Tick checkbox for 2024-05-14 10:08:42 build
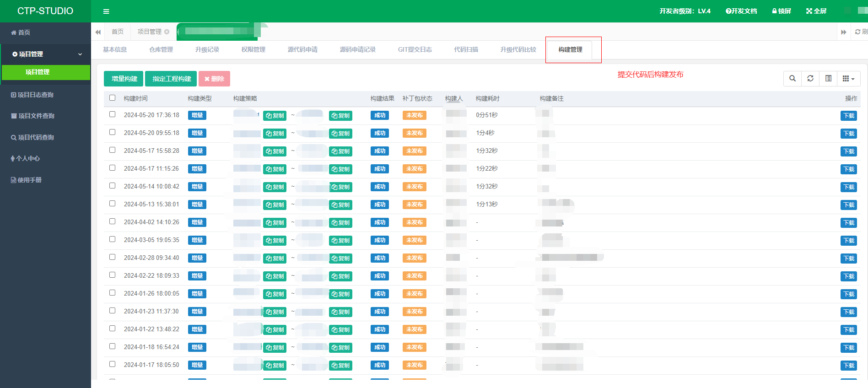This screenshot has width=868, height=388. [112, 186]
